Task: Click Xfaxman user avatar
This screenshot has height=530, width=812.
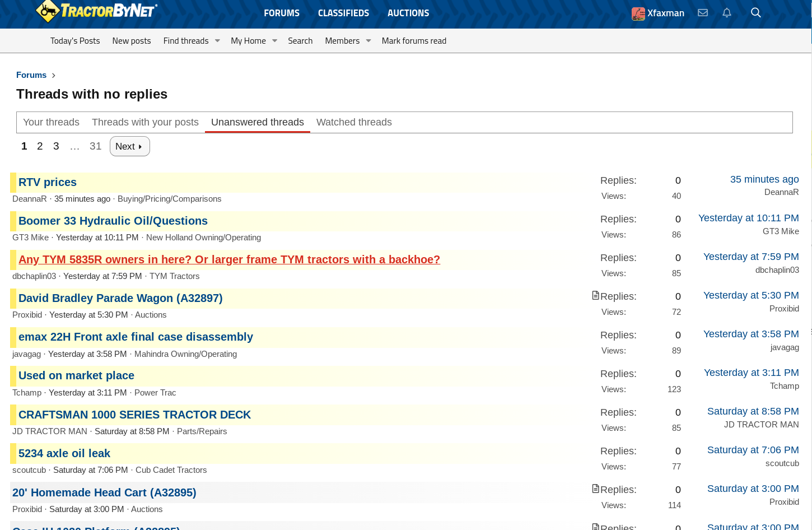Action: click(638, 13)
